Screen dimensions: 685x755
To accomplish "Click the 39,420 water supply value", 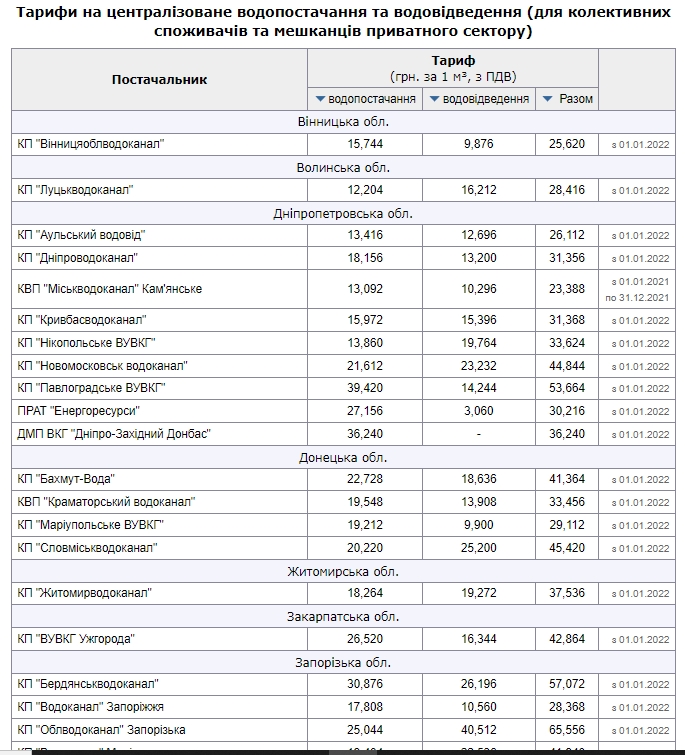I will click(365, 388).
